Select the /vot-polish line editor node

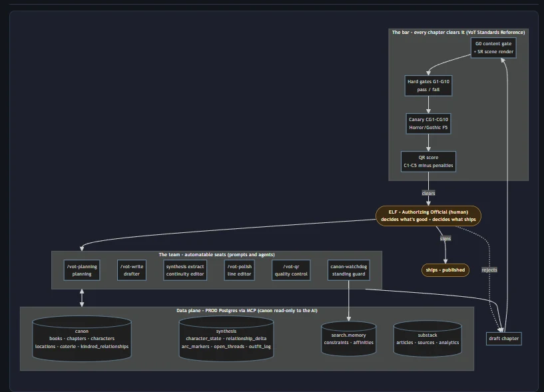tap(240, 270)
